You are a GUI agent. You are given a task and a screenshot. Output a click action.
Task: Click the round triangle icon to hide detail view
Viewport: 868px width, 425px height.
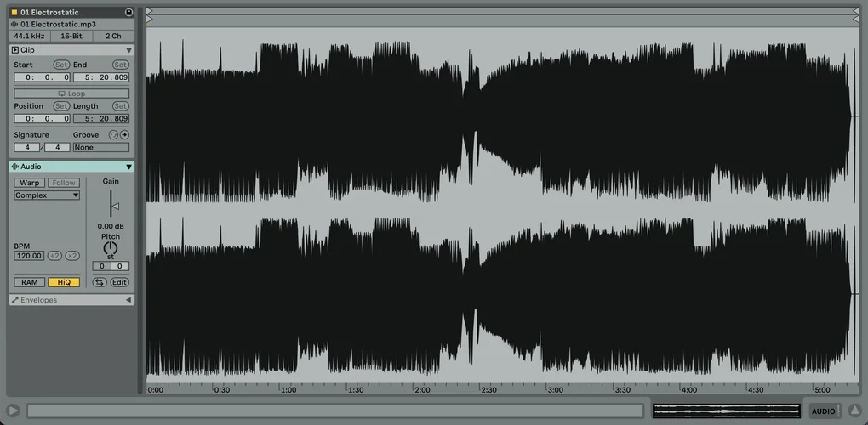(854, 411)
